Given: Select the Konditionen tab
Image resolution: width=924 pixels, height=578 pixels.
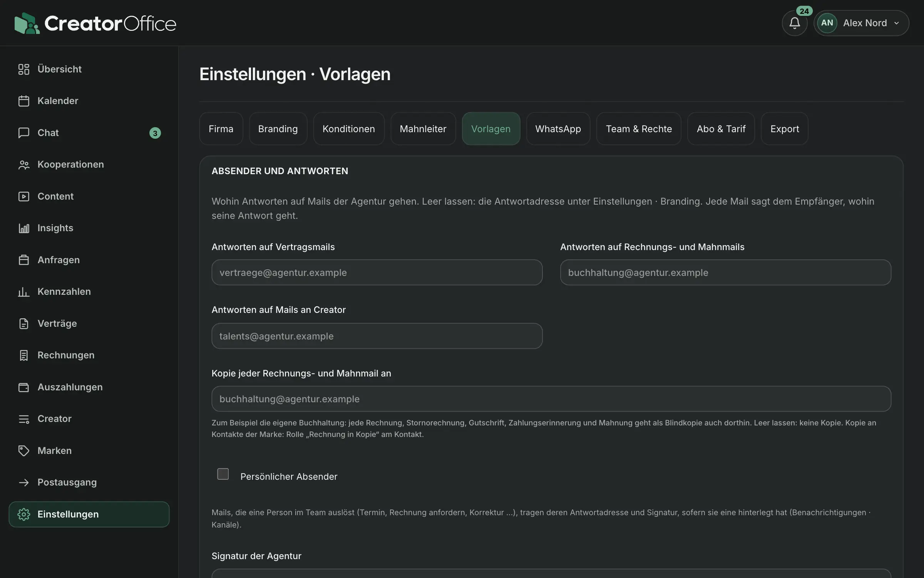Looking at the screenshot, I should click(349, 129).
